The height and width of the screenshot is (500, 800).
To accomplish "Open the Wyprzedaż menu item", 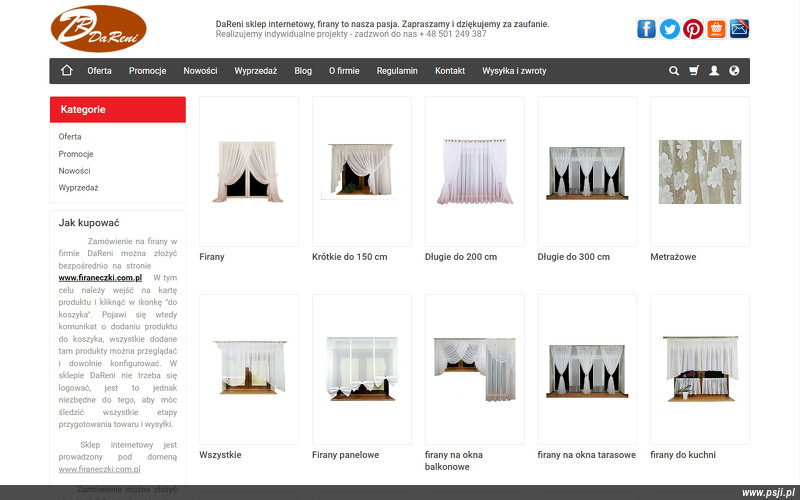I will click(x=256, y=71).
